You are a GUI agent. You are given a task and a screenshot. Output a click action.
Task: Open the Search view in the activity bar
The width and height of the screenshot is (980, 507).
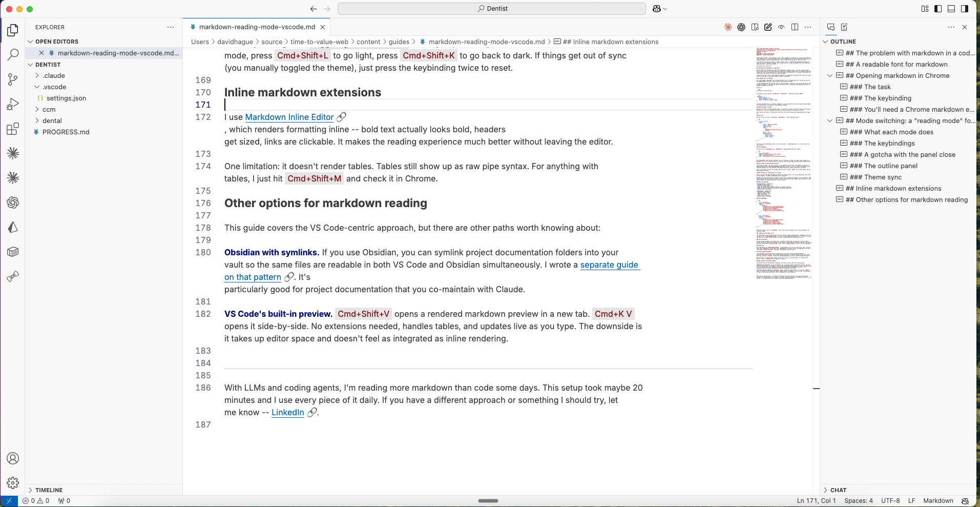click(x=12, y=54)
